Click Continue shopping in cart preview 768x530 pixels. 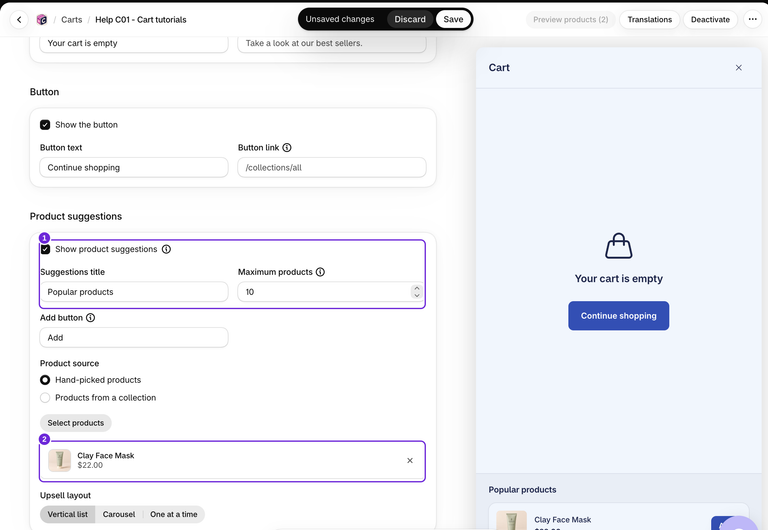pos(619,316)
